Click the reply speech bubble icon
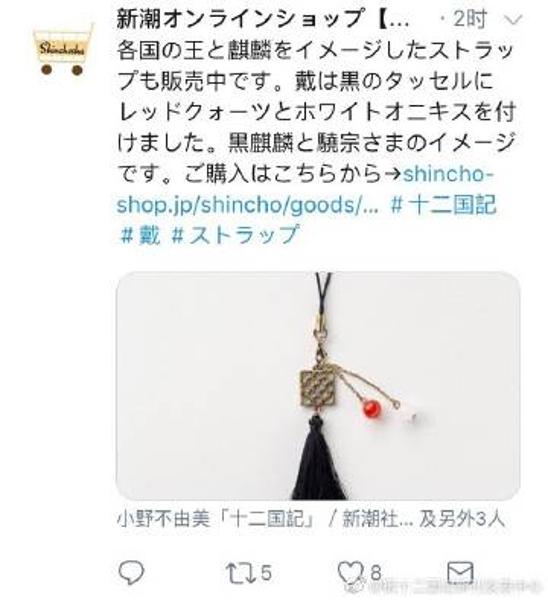 point(131,572)
